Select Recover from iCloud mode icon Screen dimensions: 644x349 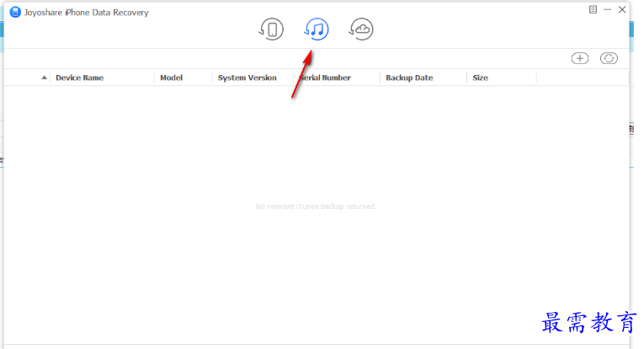coord(361,30)
